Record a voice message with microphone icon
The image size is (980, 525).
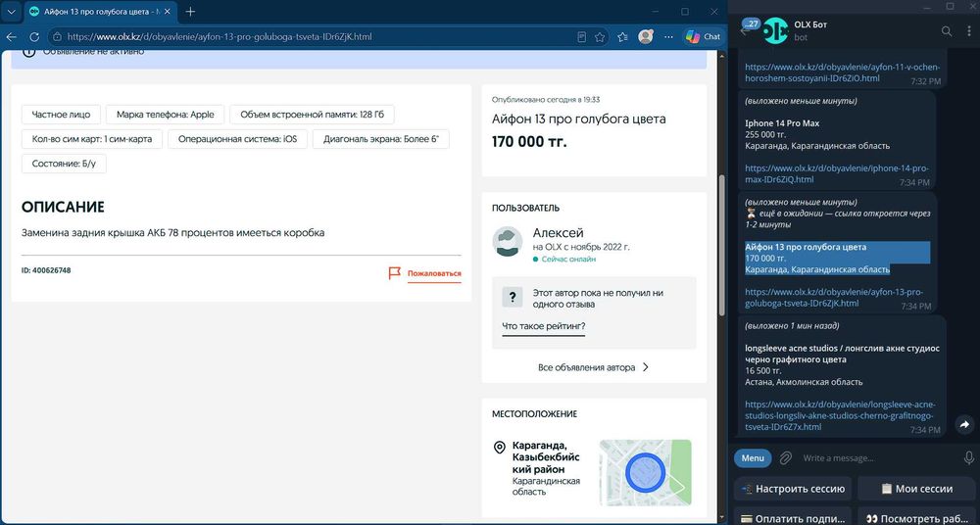pos(968,458)
